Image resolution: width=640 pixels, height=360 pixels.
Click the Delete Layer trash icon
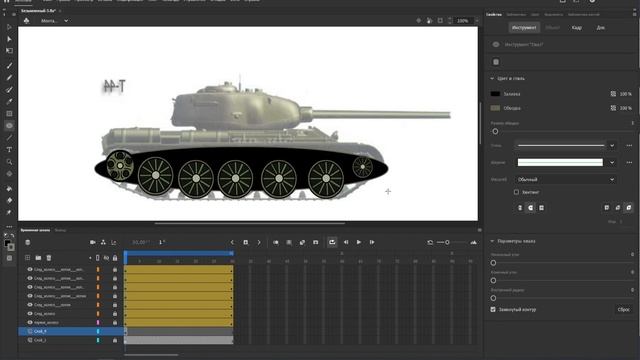pos(49,258)
